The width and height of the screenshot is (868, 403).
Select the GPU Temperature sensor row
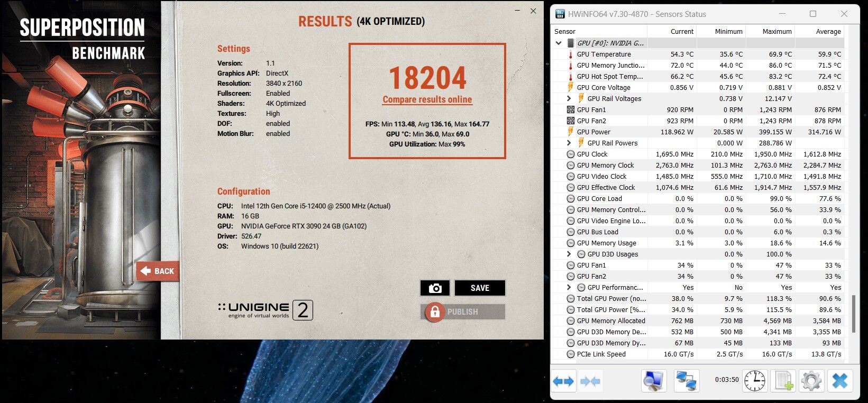click(698, 54)
